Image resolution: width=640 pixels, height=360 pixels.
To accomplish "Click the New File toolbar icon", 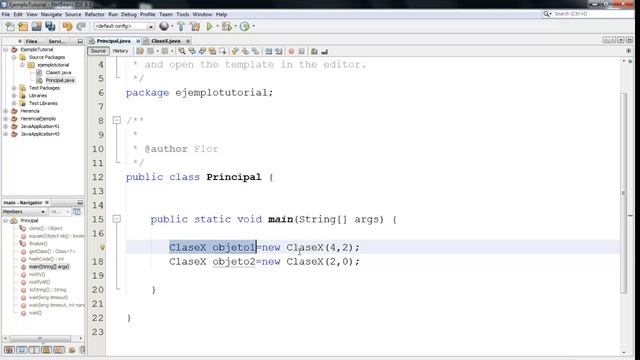I will click(9, 27).
